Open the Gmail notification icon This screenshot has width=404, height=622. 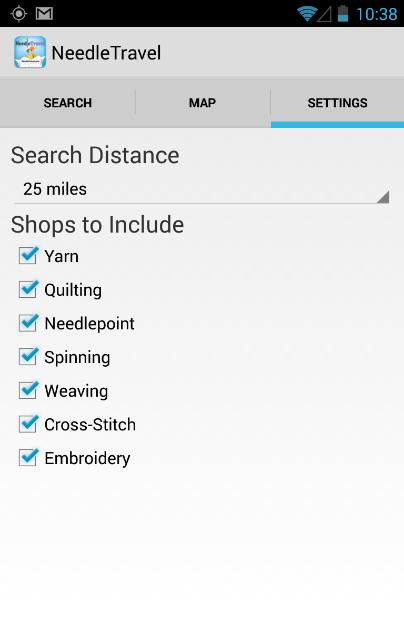click(44, 13)
